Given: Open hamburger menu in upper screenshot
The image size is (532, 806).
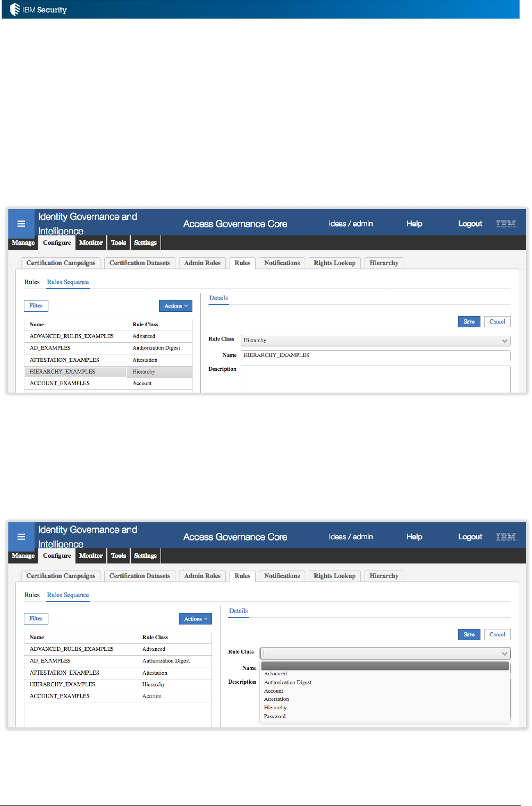Looking at the screenshot, I should pyautogui.click(x=21, y=224).
